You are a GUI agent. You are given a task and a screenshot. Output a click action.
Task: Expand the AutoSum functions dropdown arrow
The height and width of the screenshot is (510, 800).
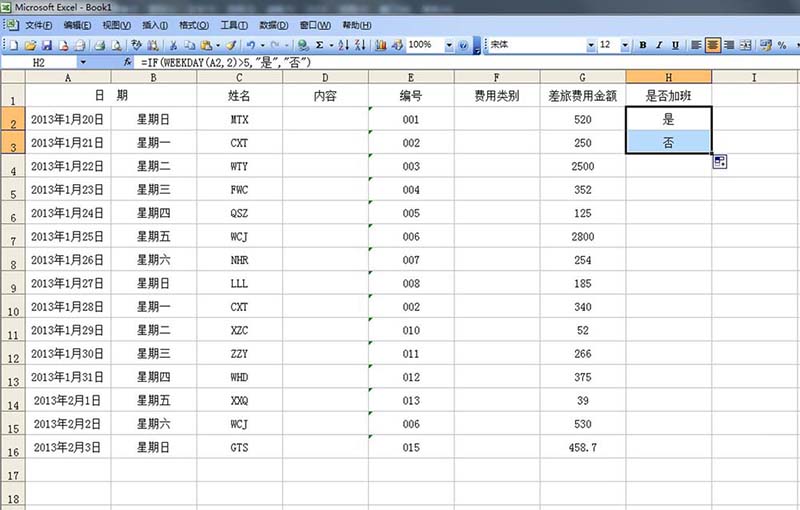331,45
